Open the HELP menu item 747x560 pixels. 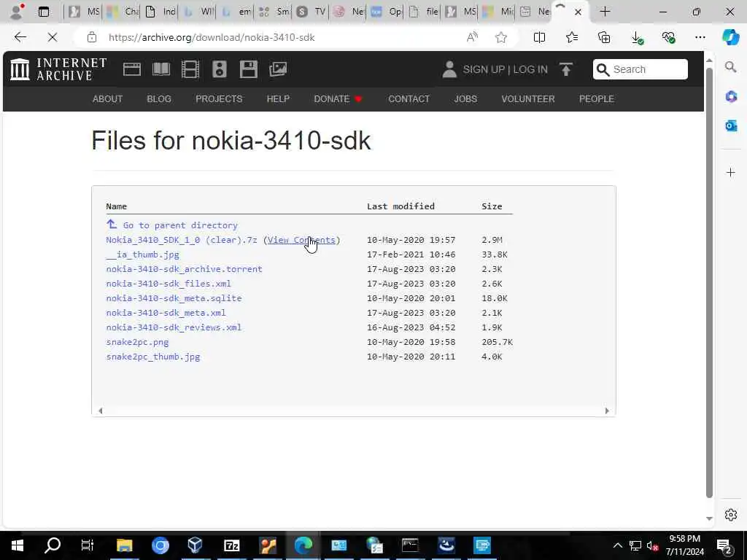(278, 99)
